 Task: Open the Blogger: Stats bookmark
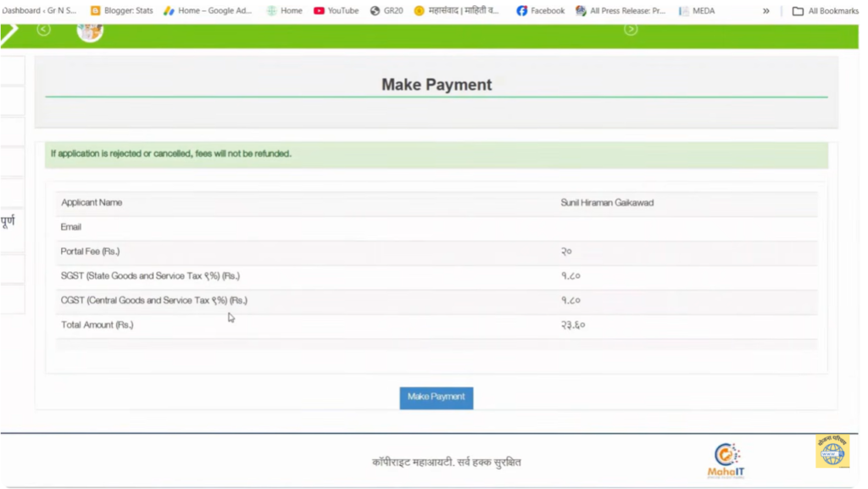(x=121, y=11)
